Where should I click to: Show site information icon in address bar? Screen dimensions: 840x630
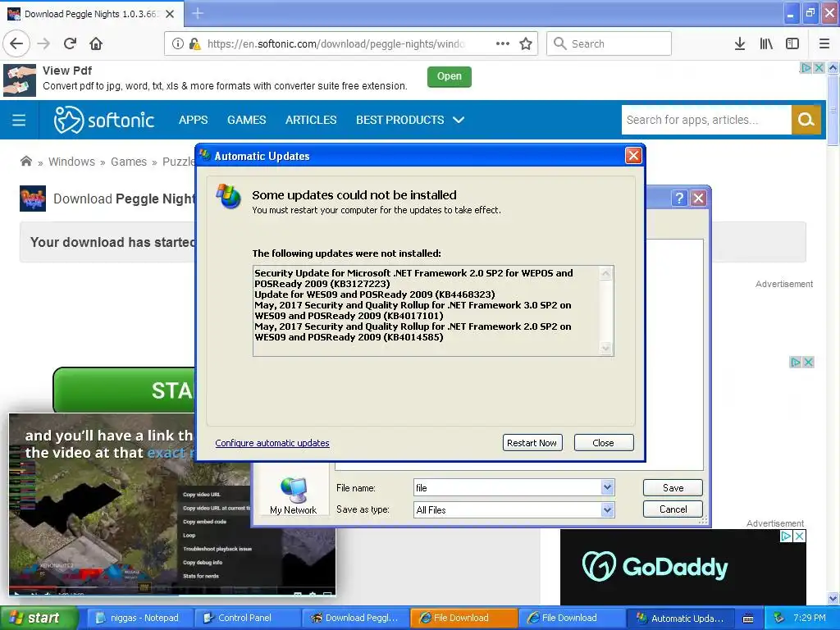pyautogui.click(x=177, y=44)
